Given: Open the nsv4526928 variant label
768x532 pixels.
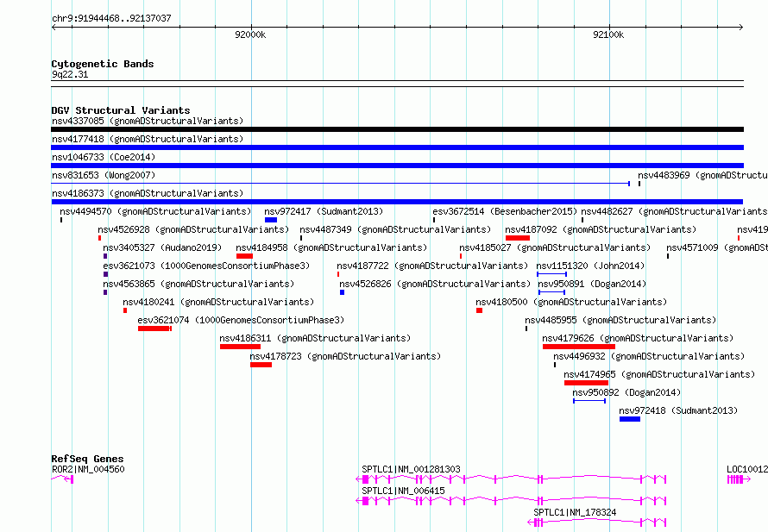Looking at the screenshot, I should tap(193, 229).
